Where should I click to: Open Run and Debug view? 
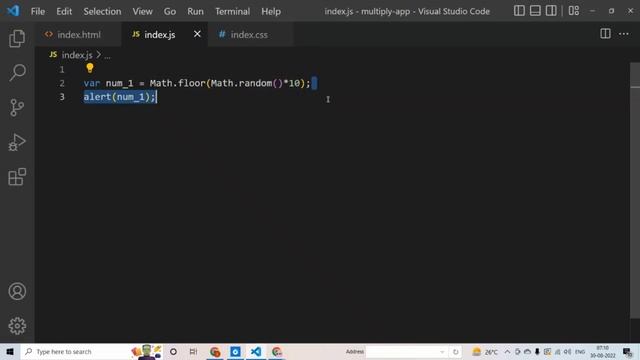tap(17, 142)
